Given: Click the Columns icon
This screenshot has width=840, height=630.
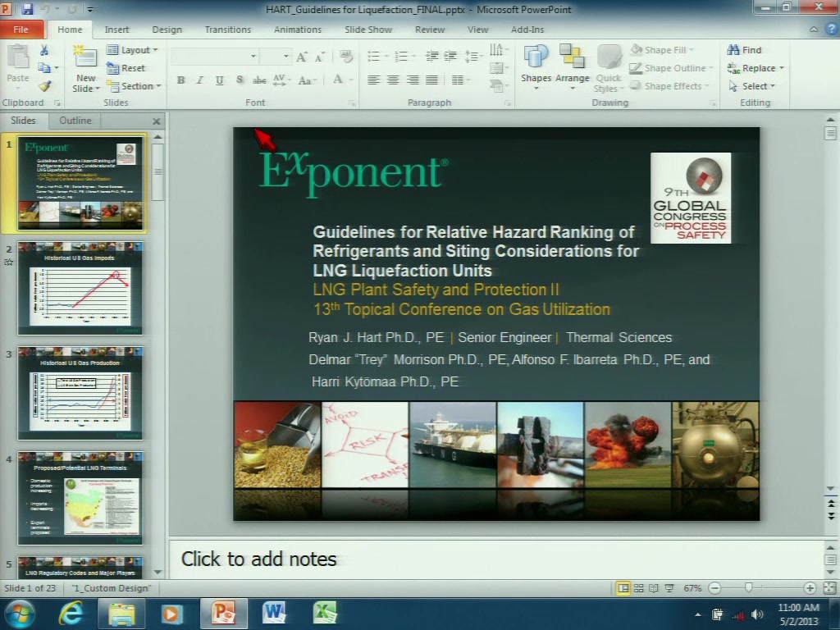Looking at the screenshot, I should 459,80.
